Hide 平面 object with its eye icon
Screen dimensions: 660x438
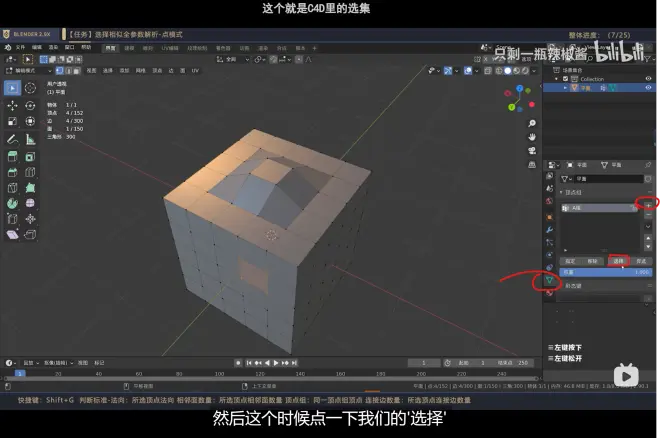pyautogui.click(x=648, y=88)
